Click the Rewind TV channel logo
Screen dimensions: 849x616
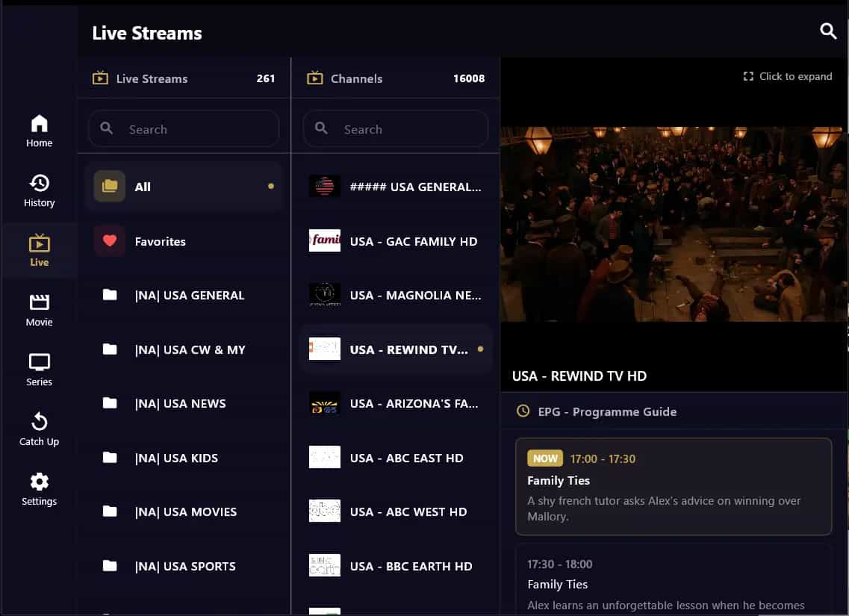click(324, 349)
